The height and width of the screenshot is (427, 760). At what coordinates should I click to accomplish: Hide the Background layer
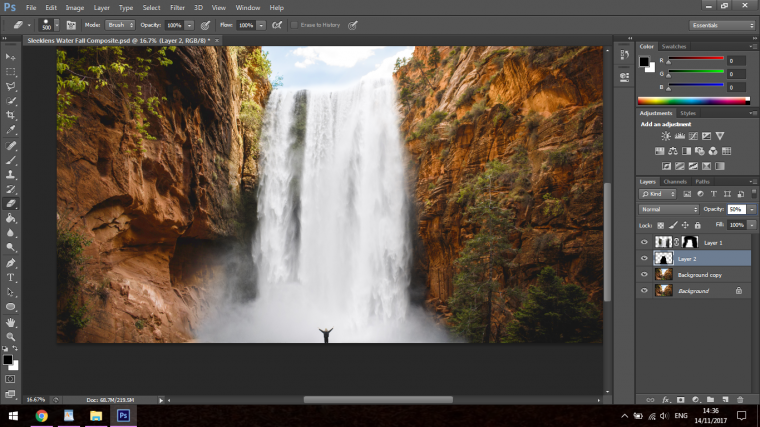pyautogui.click(x=644, y=291)
